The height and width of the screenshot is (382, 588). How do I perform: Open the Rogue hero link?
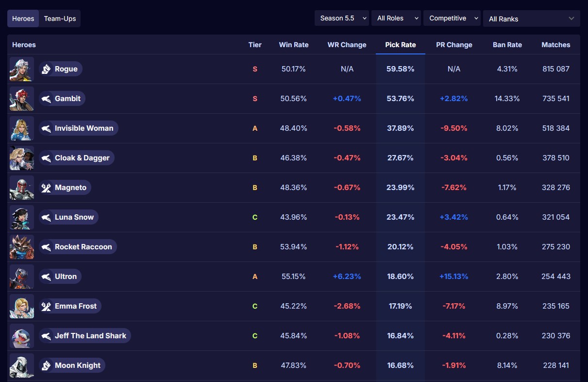(61, 69)
